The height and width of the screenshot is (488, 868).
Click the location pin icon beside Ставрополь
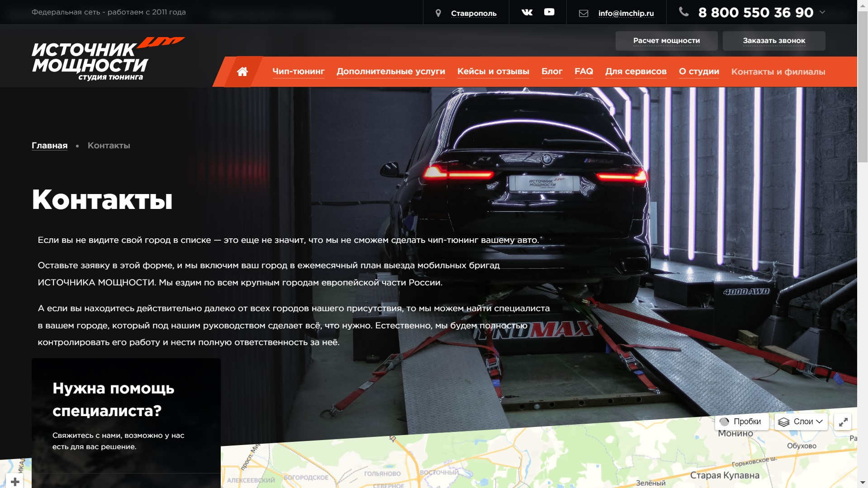[438, 13]
